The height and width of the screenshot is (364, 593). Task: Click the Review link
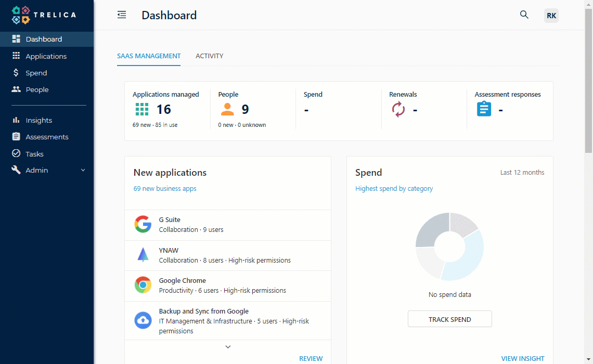(x=311, y=358)
